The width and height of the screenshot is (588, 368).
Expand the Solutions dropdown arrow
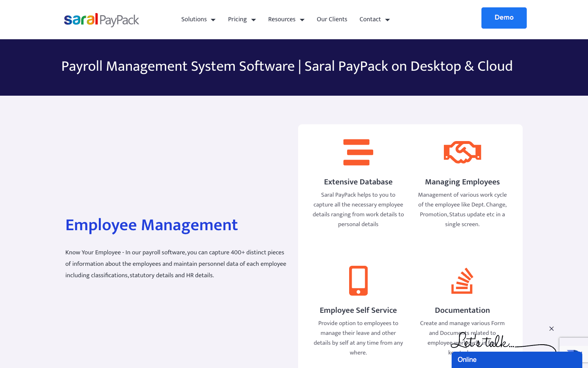click(x=213, y=20)
